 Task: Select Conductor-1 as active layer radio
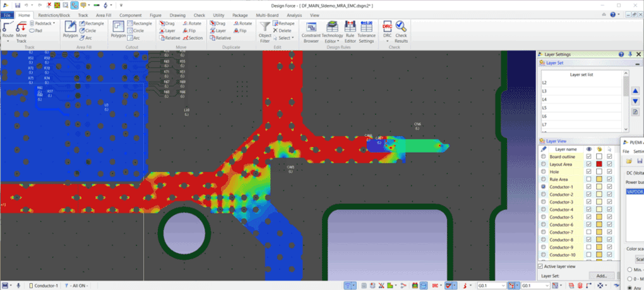pyautogui.click(x=543, y=187)
